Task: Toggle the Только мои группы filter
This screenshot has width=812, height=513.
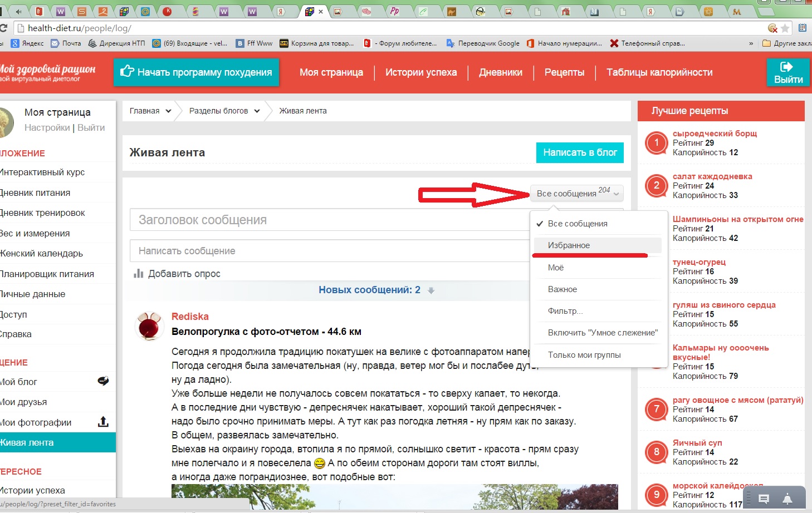Action: [x=584, y=355]
